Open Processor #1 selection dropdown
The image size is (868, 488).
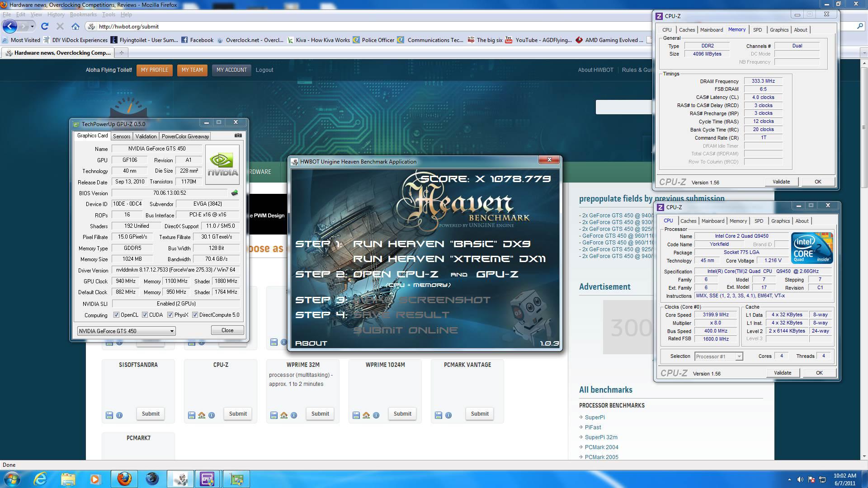[718, 356]
